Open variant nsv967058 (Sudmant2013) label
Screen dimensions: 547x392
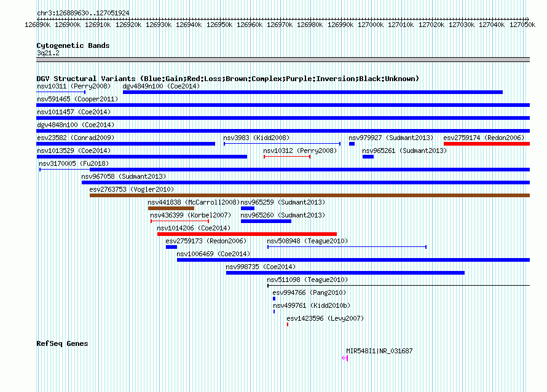124,176
